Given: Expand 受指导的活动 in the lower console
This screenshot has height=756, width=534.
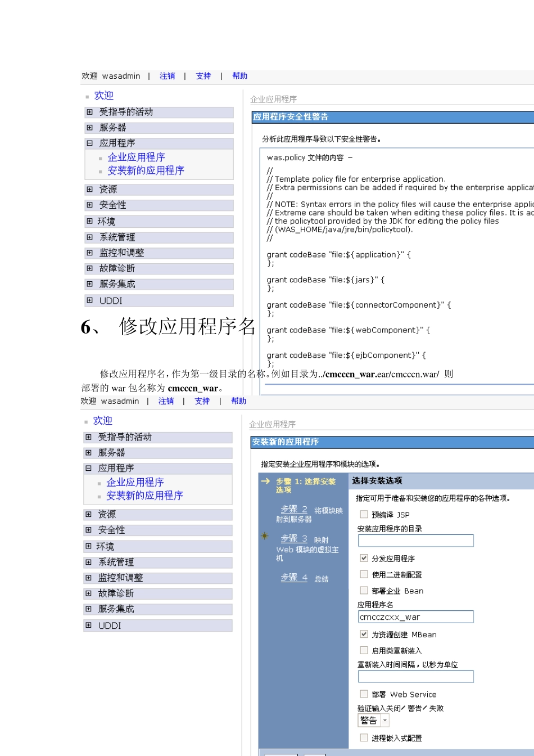Looking at the screenshot, I should tap(89, 437).
